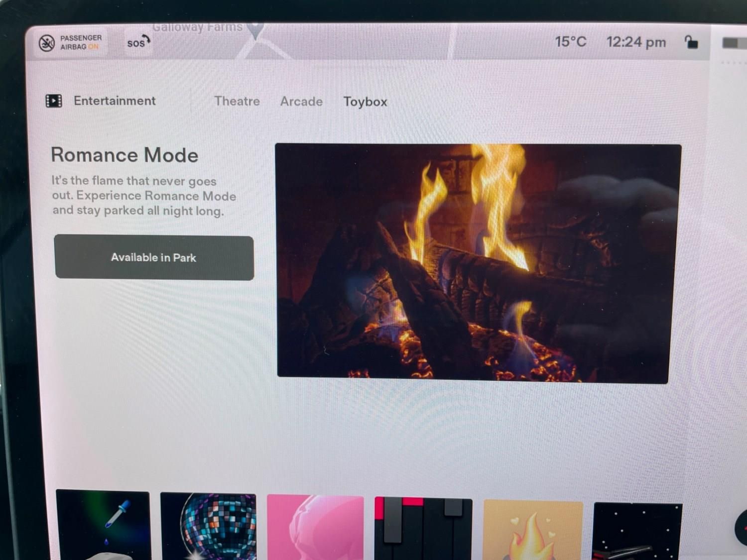
Task: Tap the battery level indicator
Action: [732, 43]
